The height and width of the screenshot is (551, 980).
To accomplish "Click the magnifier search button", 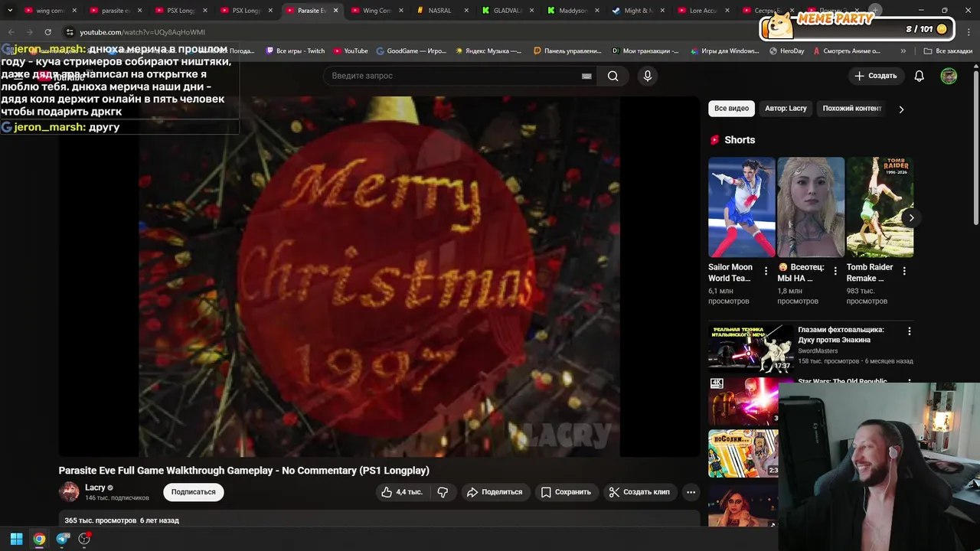I will point(612,76).
